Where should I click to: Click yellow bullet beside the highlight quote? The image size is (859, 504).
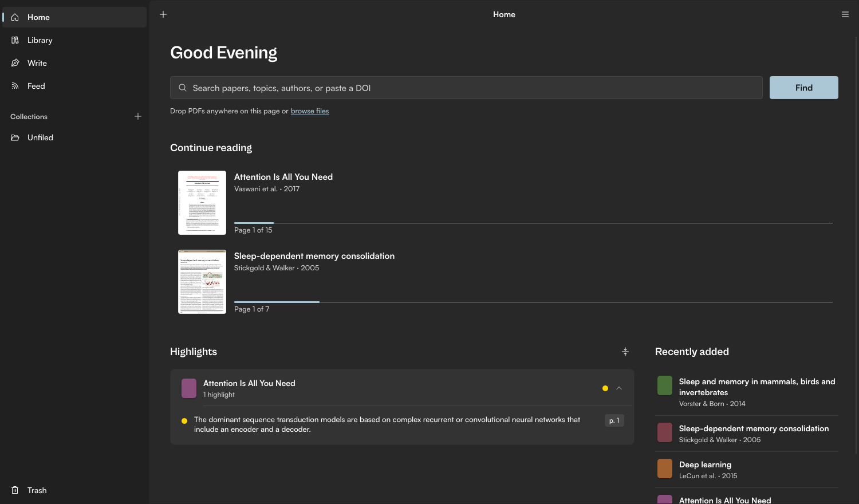point(184,421)
